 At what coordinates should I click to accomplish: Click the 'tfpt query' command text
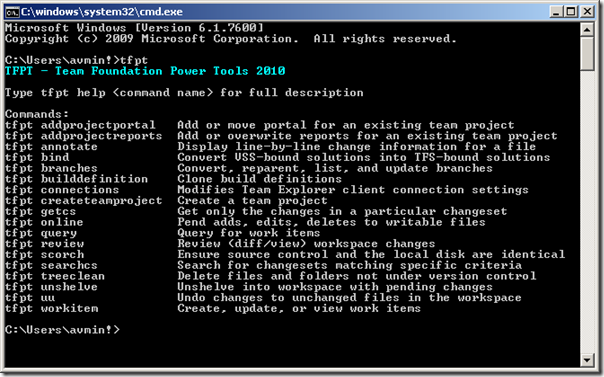click(x=40, y=233)
